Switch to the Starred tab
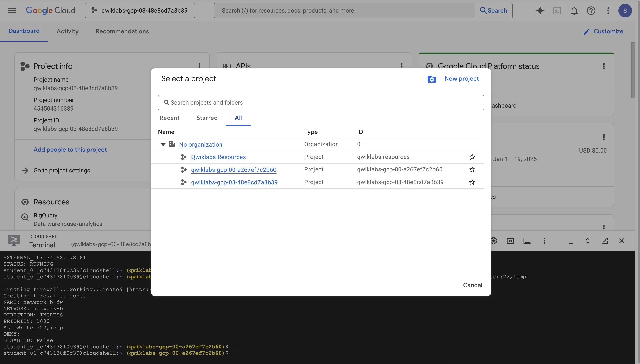Screen dimensions: 640x364 207,118
